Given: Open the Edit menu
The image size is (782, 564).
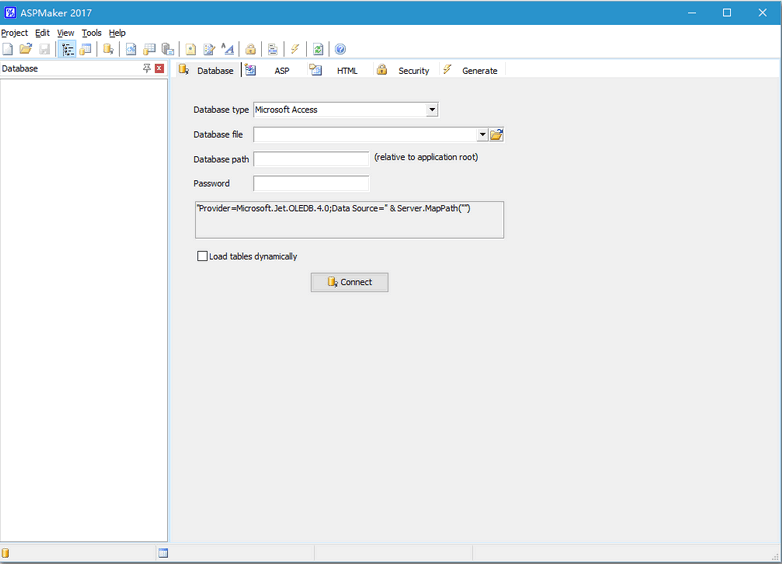Looking at the screenshot, I should 42,33.
